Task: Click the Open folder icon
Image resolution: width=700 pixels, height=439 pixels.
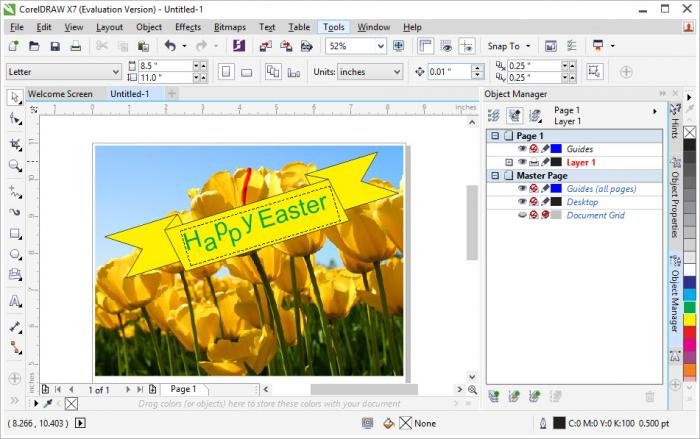Action: (34, 46)
